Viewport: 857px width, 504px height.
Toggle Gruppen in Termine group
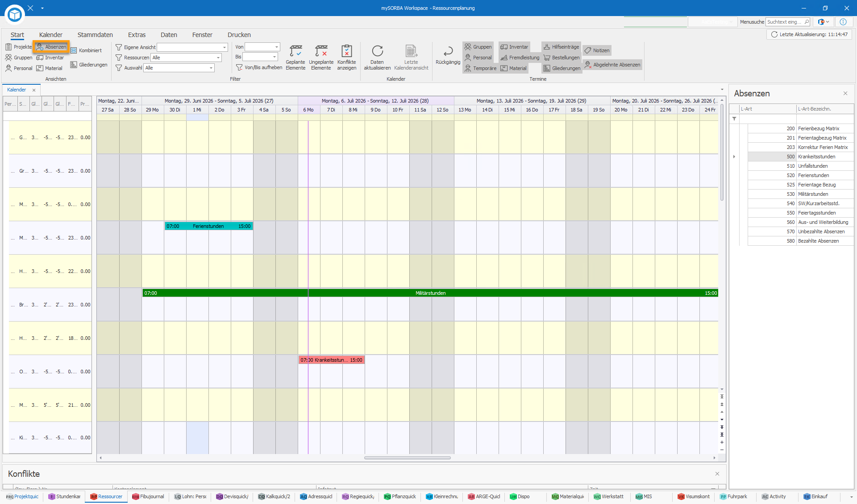(x=478, y=47)
